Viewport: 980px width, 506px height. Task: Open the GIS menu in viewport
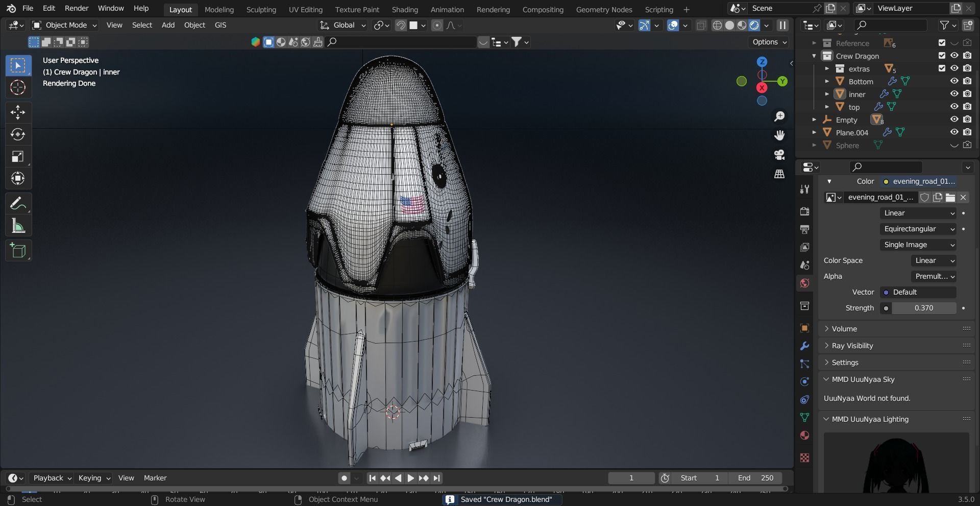[x=220, y=25]
